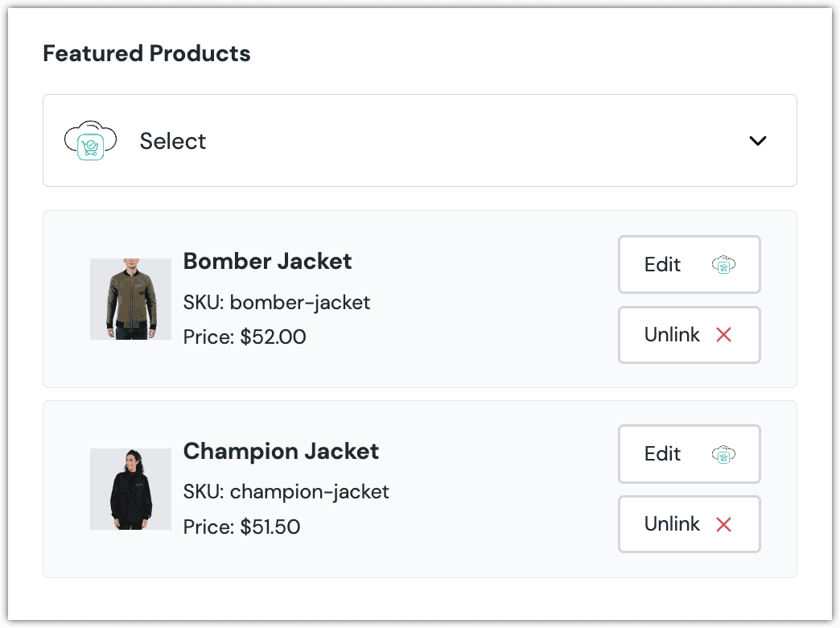The width and height of the screenshot is (840, 628).
Task: Click red X icon beside Bomber Jacket Unlink
Action: pyautogui.click(x=723, y=335)
